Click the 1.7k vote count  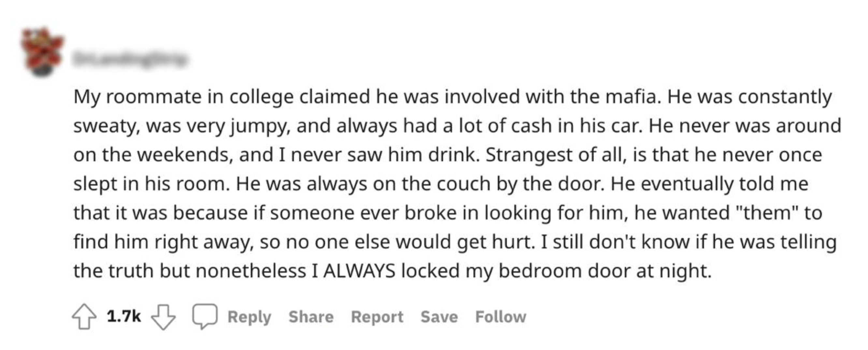click(x=124, y=316)
